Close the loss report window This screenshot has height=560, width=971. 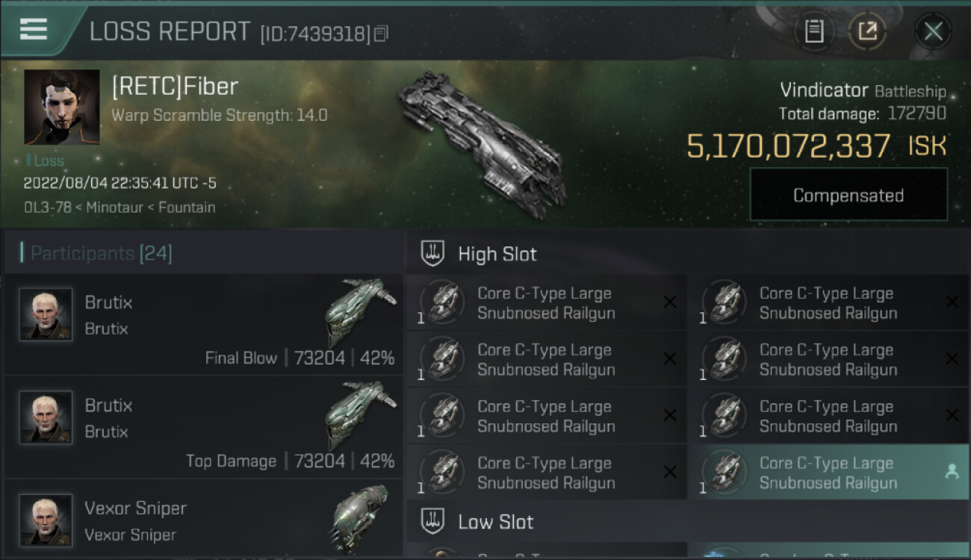(933, 31)
